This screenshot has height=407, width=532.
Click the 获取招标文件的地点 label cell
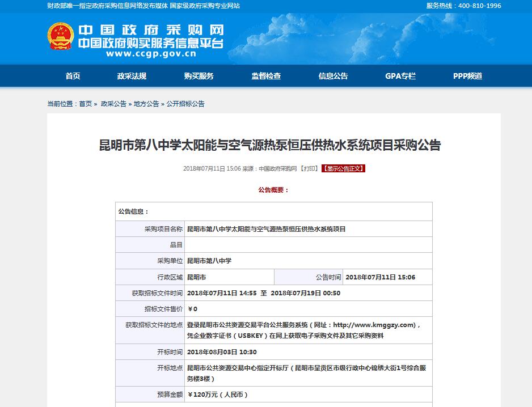tap(150, 330)
